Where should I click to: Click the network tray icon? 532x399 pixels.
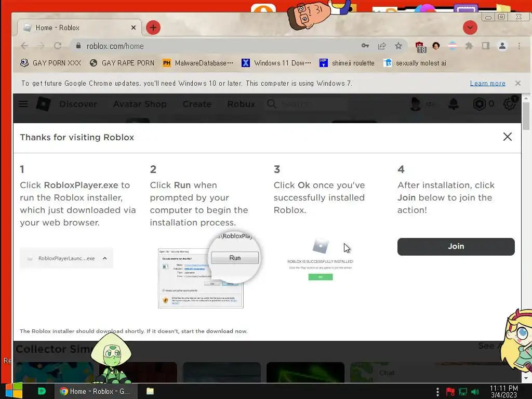pos(463,392)
